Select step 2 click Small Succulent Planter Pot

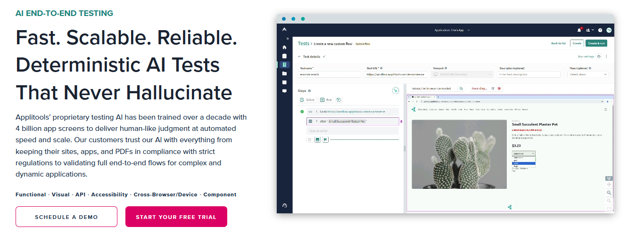(353, 121)
